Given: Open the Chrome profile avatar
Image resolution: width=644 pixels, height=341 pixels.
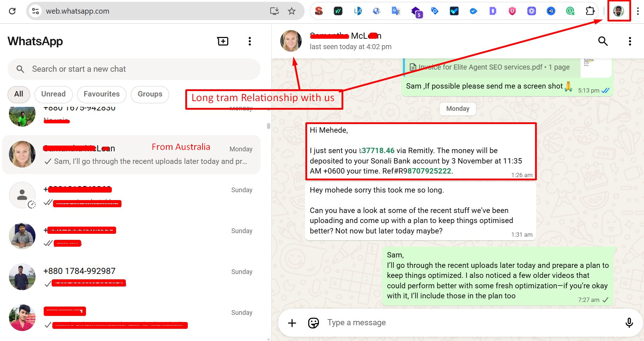Looking at the screenshot, I should [619, 11].
